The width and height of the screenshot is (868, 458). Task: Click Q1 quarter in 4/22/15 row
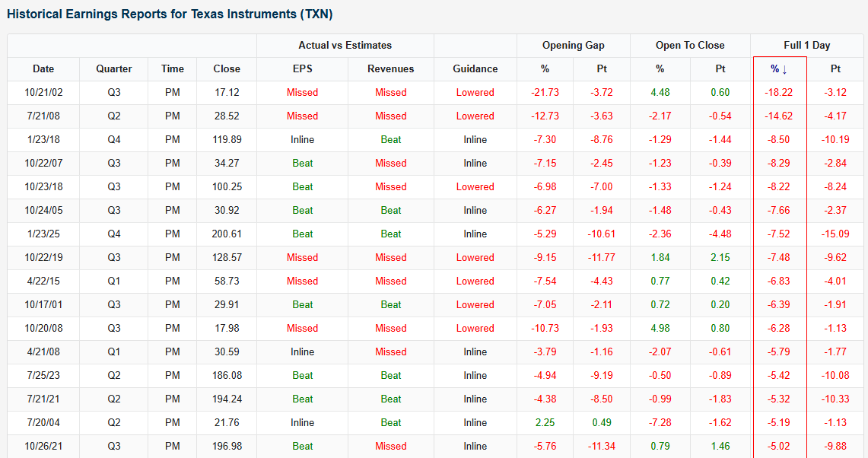coord(113,281)
